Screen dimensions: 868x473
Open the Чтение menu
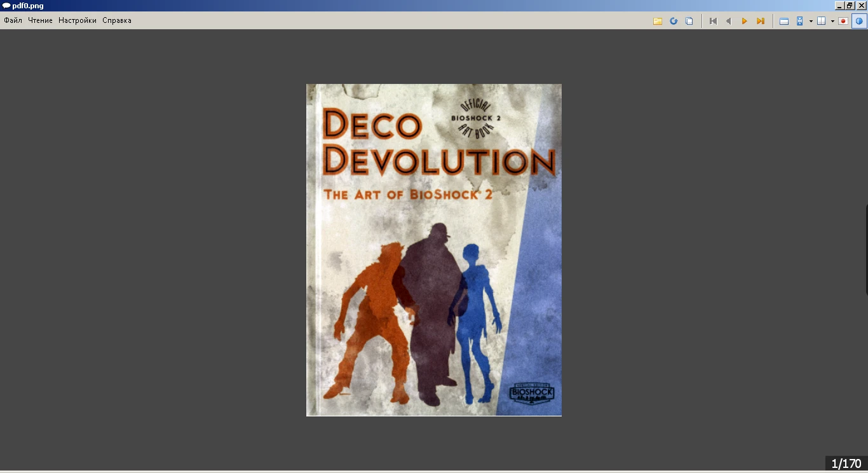tap(41, 20)
